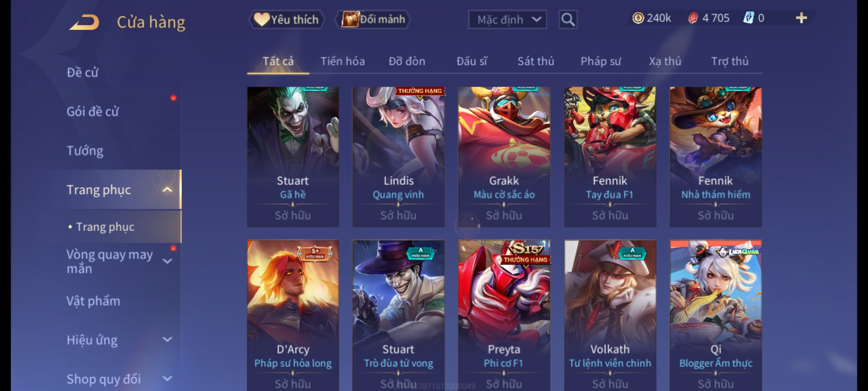Viewport: 868px width, 391px height.
Task: Open the search magnifier icon
Action: pyautogui.click(x=568, y=20)
